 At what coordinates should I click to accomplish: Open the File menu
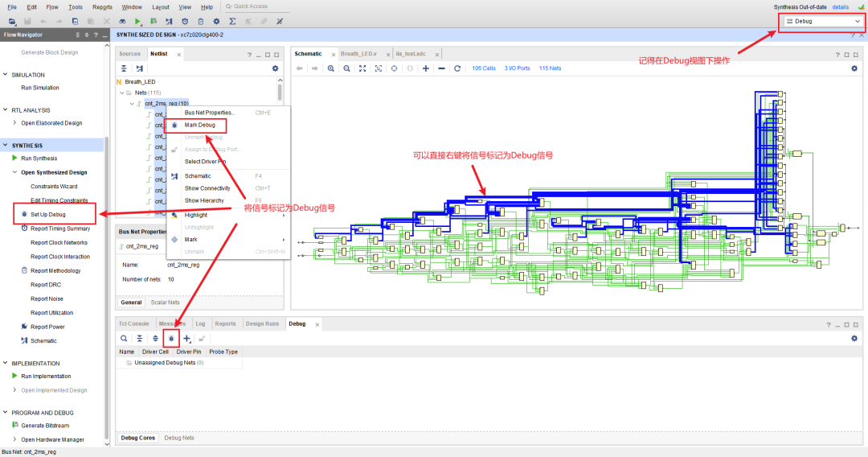(12, 7)
